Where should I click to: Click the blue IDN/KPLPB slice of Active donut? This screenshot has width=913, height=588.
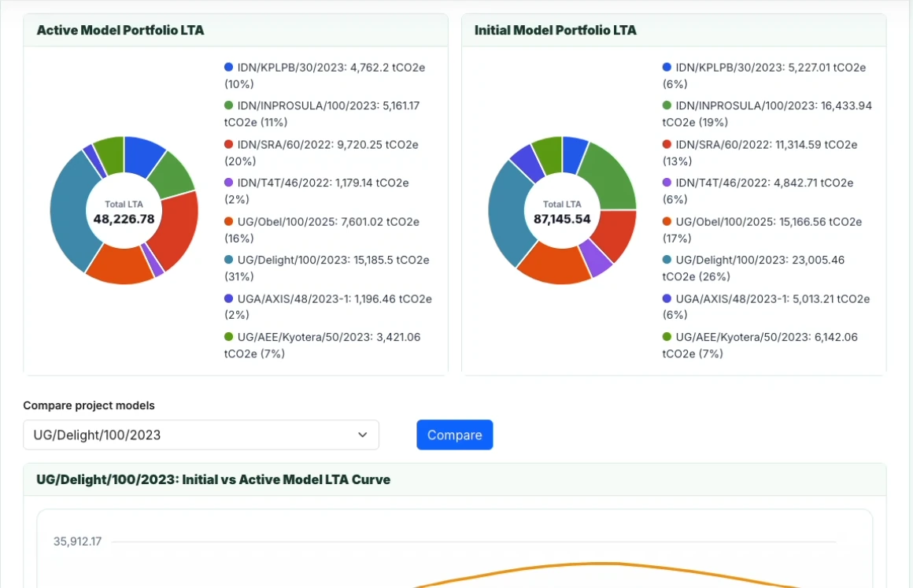click(x=142, y=154)
